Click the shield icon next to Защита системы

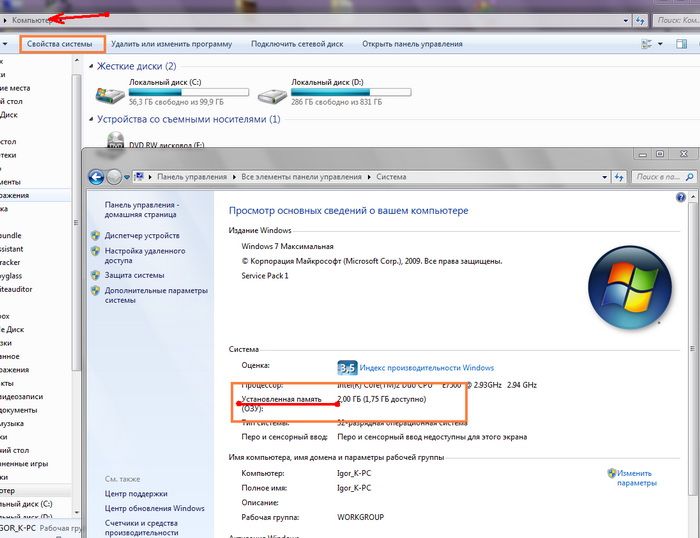point(96,275)
